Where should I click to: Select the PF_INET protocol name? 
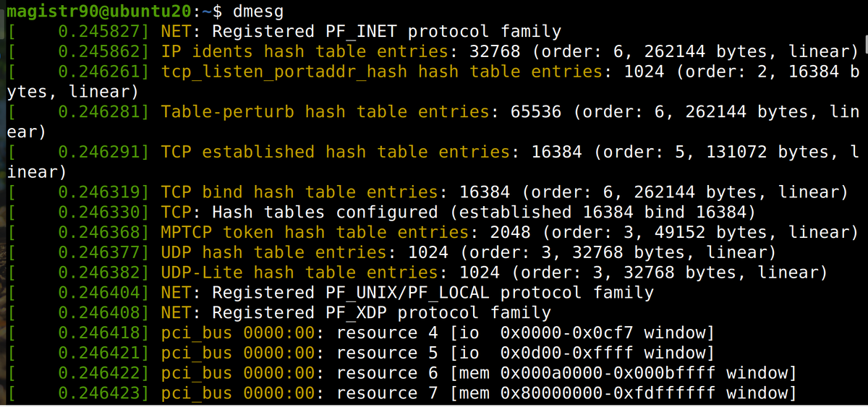click(357, 31)
